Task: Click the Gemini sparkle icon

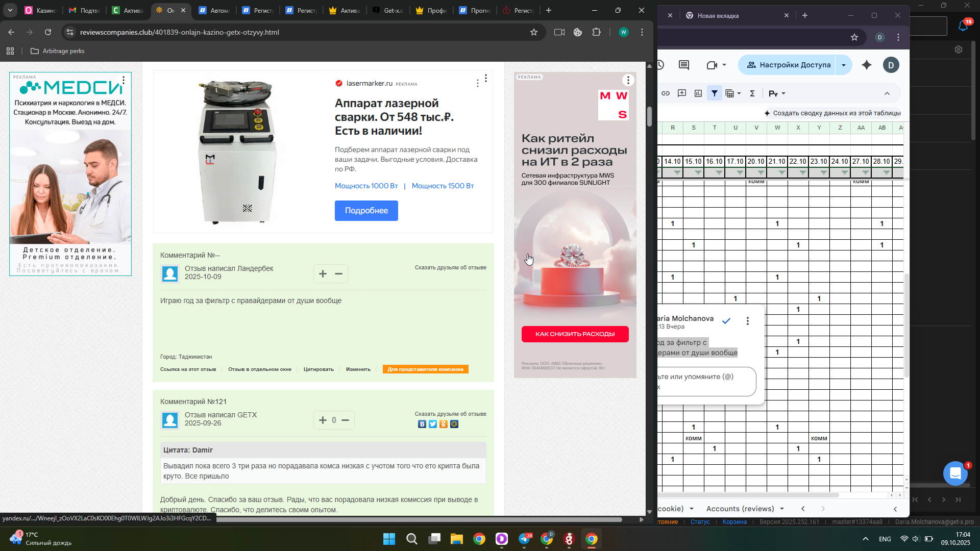Action: coord(867,65)
